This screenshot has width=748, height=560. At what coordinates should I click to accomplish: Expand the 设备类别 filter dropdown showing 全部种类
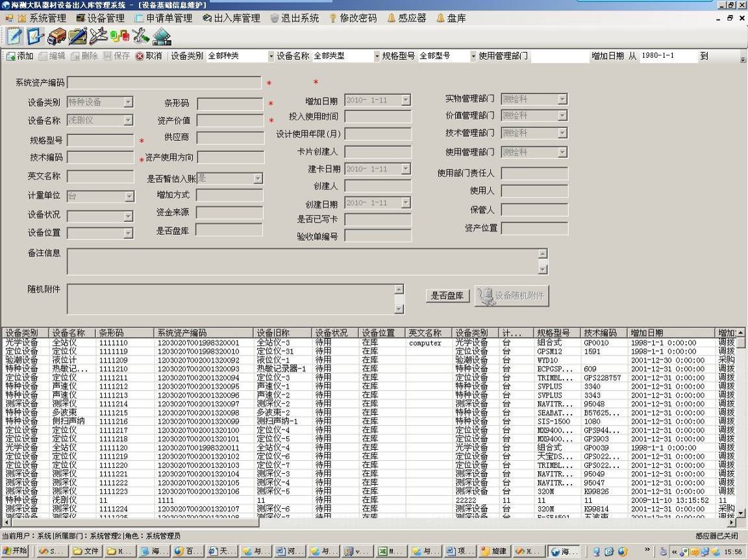[x=271, y=56]
